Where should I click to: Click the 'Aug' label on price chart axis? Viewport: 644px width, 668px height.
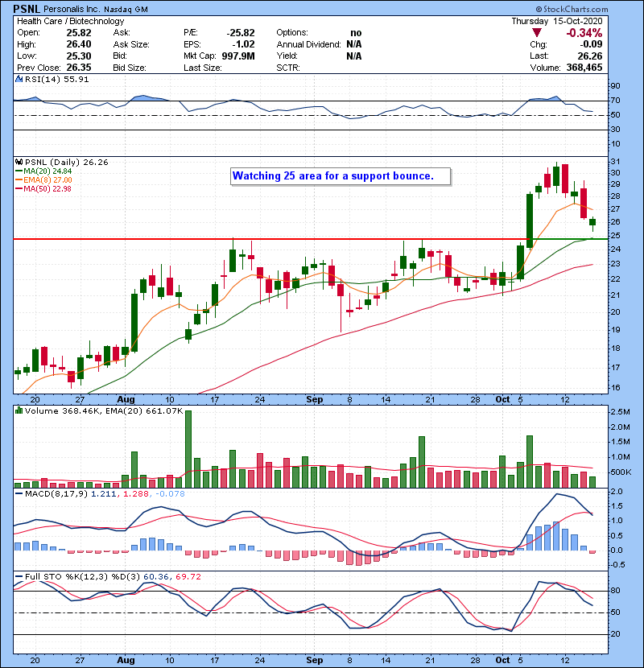126,400
